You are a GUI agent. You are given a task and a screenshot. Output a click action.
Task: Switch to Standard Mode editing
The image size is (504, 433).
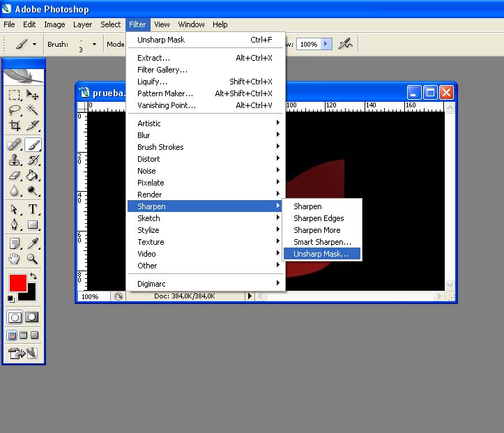click(x=15, y=317)
